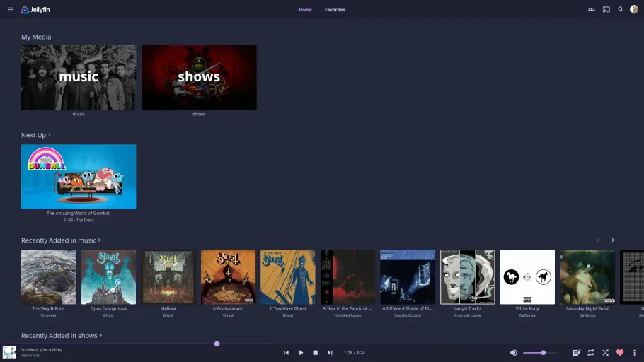This screenshot has height=362, width=644.
Task: Open the player more options menu
Action: click(634, 353)
